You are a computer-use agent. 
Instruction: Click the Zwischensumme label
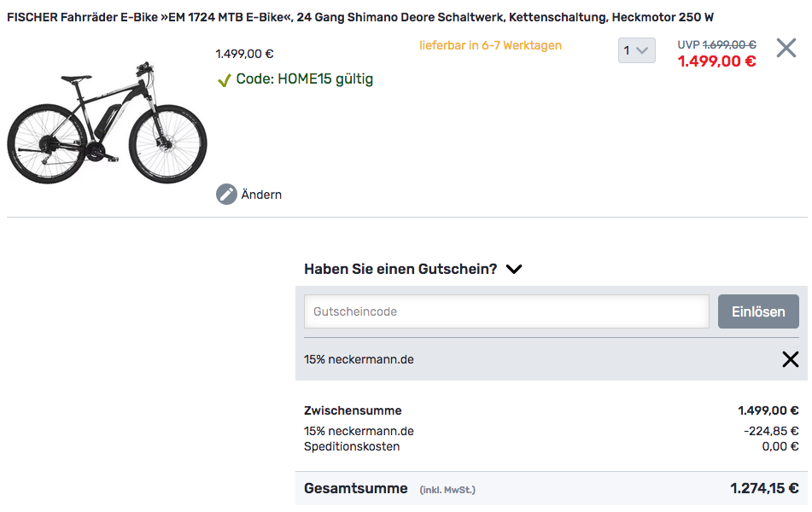[x=353, y=410]
